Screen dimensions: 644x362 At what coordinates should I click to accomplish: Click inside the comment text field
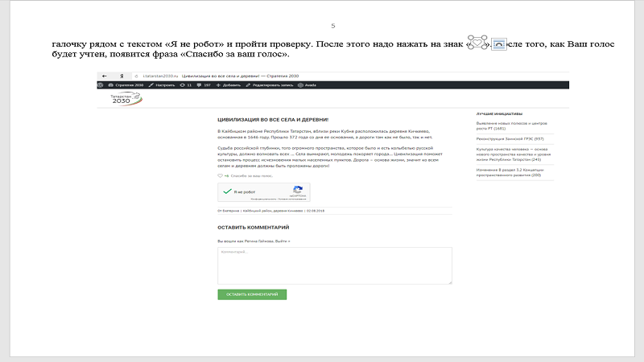click(334, 265)
